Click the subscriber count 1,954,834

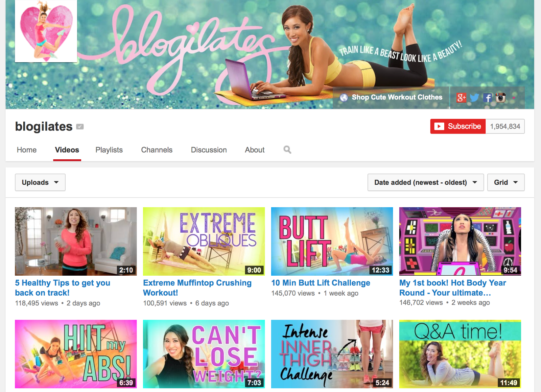[x=505, y=126]
